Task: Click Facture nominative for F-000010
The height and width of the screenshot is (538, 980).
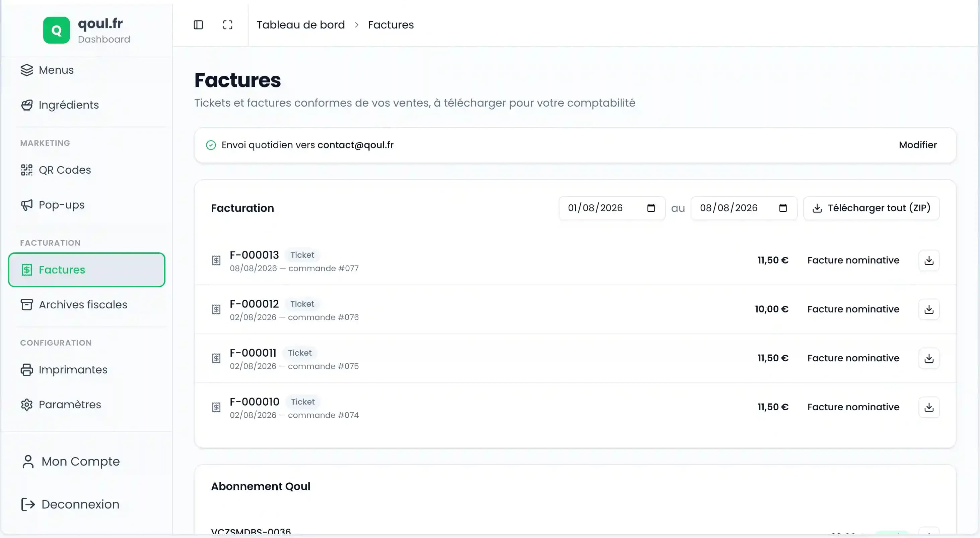Action: coord(853,407)
